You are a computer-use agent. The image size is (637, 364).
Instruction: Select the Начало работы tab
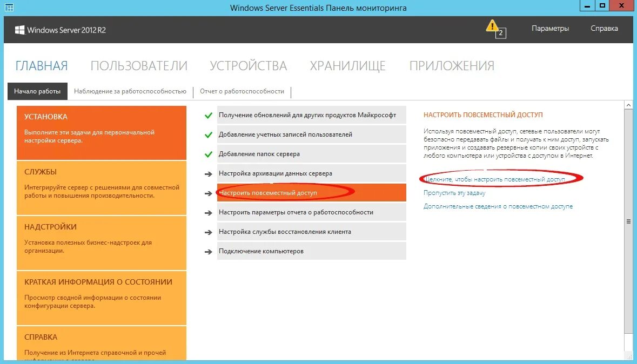pyautogui.click(x=37, y=91)
